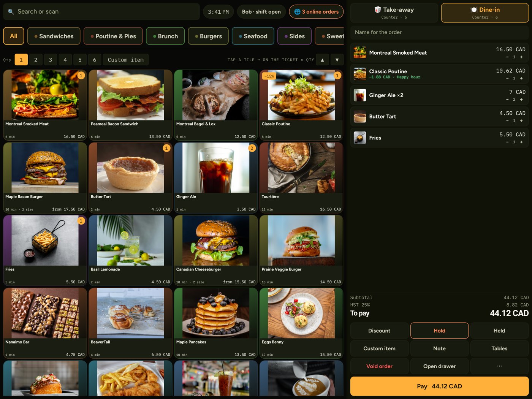Click Butter Tart thumbnail in ticket
The width and height of the screenshot is (532, 399).
pos(360,116)
